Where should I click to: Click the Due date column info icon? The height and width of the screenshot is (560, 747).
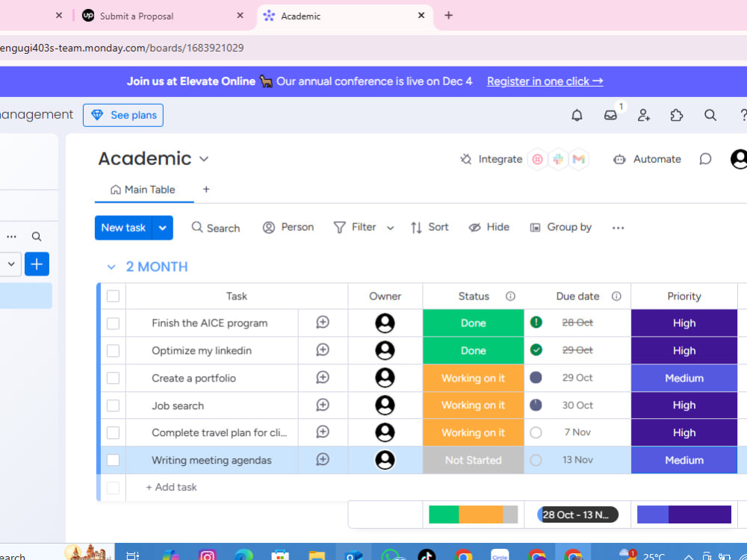[x=616, y=296]
